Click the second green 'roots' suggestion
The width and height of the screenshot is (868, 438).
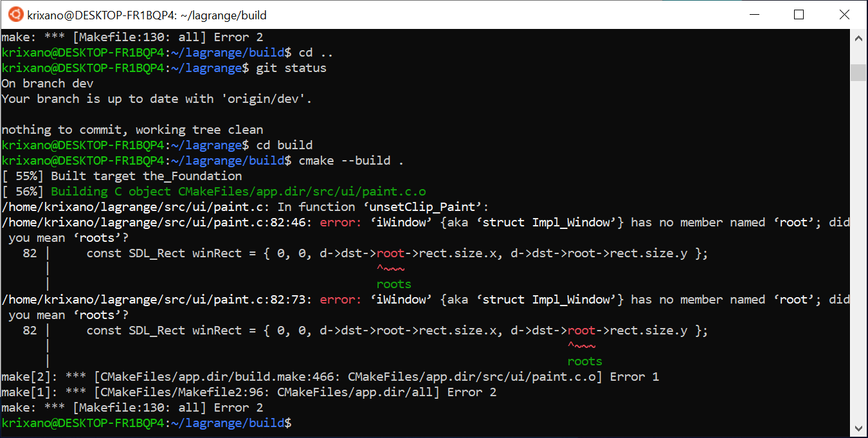pyautogui.click(x=585, y=361)
